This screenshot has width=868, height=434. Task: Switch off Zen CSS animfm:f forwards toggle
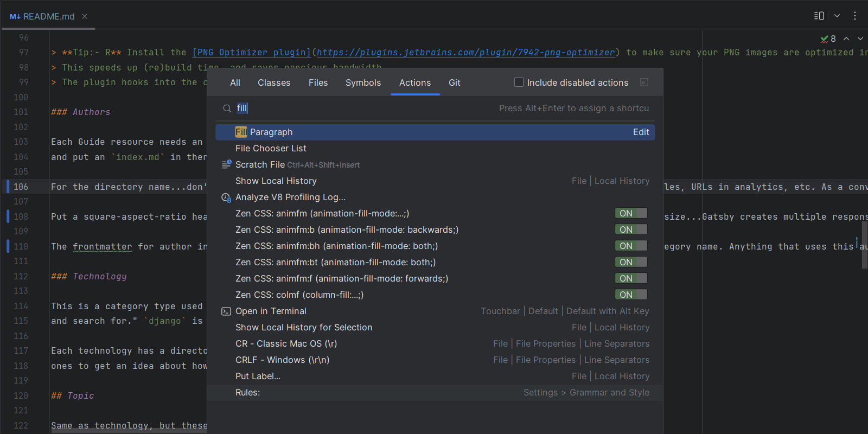pos(630,278)
